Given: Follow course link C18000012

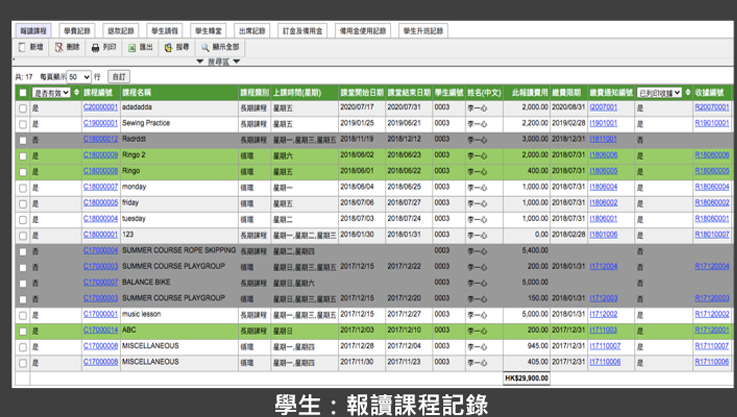Looking at the screenshot, I should click(101, 139).
